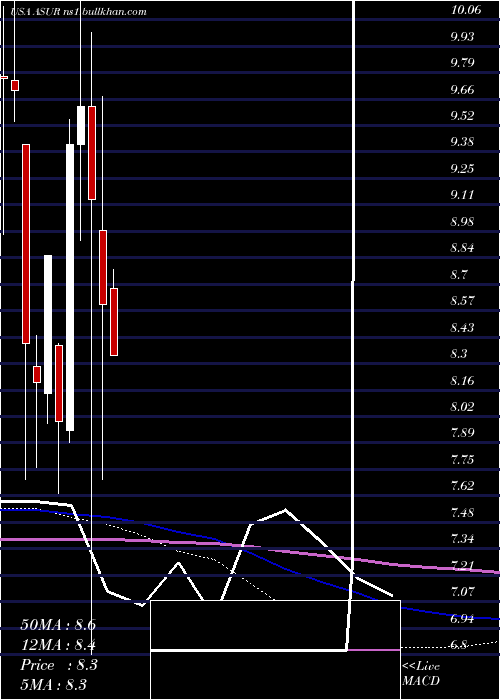The image size is (500, 700).
Task: Click the 6.8 price axis label
Action: 459,645
